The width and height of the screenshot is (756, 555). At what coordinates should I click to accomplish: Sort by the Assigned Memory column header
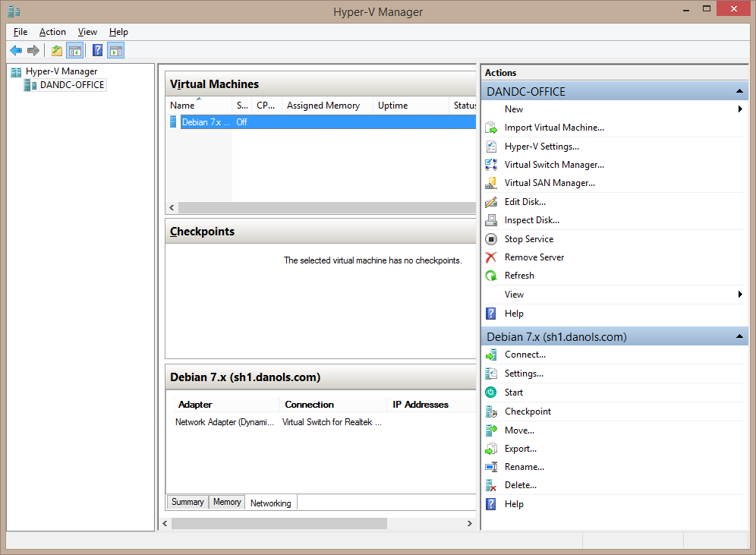327,105
